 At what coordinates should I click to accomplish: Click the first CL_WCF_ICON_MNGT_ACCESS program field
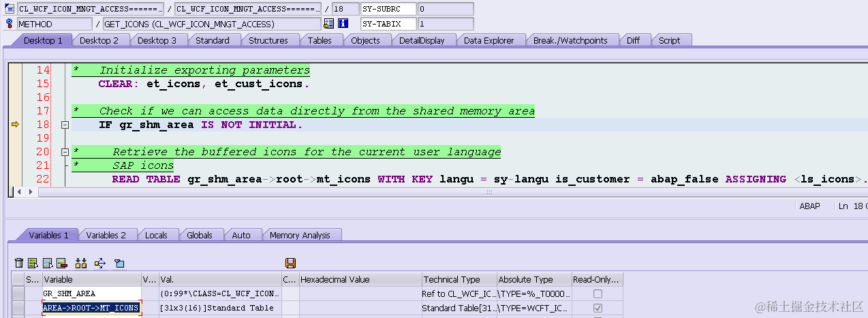click(x=91, y=9)
